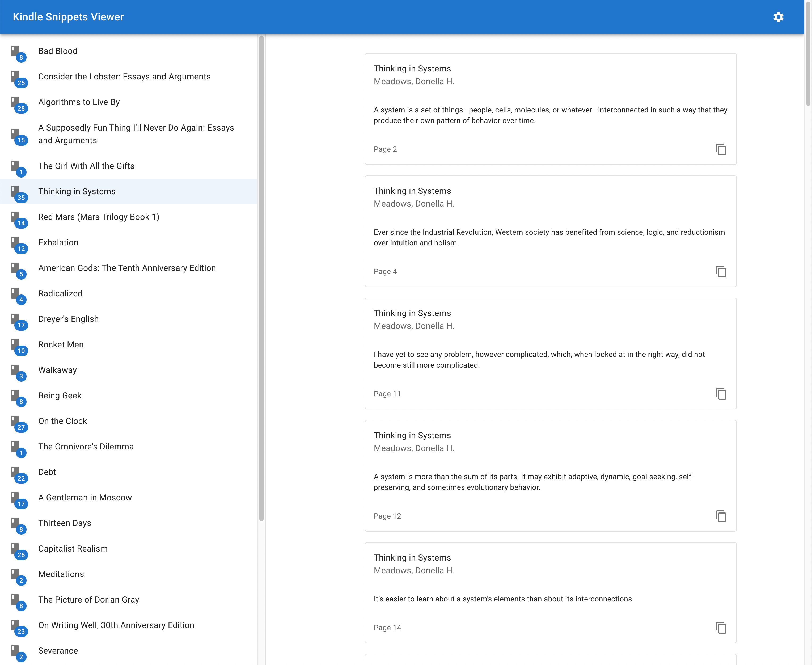The width and height of the screenshot is (812, 665).
Task: Copy the Page 11 snippet about complicated problems
Action: click(721, 394)
